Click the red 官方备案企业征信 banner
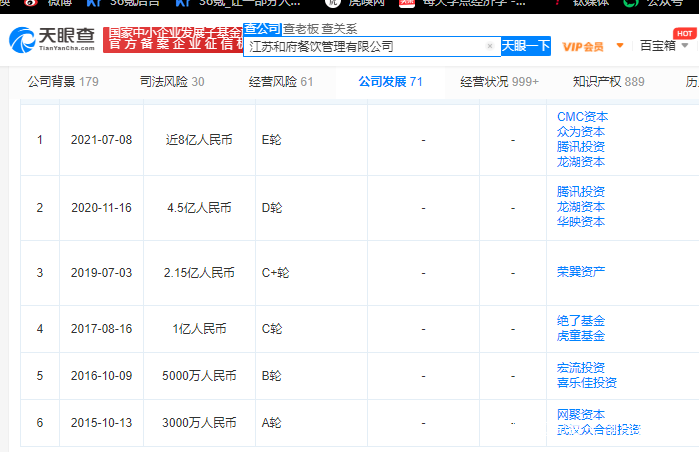The image size is (699, 452). coord(173,40)
